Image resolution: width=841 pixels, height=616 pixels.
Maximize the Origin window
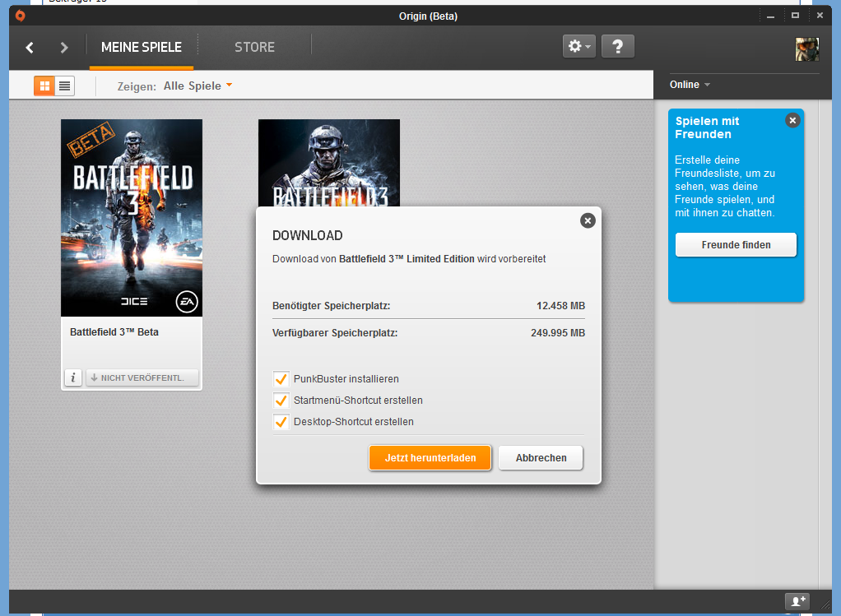(796, 16)
